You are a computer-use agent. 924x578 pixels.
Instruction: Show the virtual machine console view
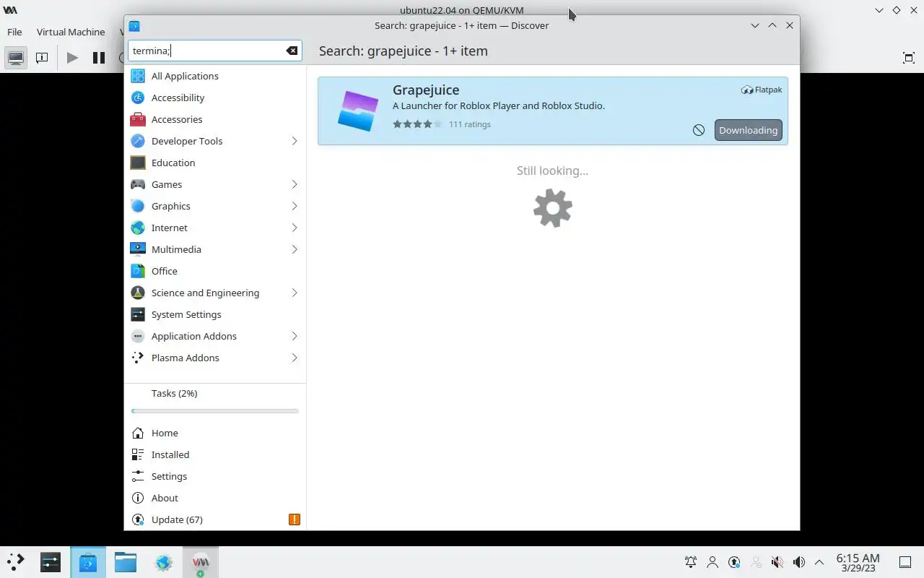pos(16,58)
